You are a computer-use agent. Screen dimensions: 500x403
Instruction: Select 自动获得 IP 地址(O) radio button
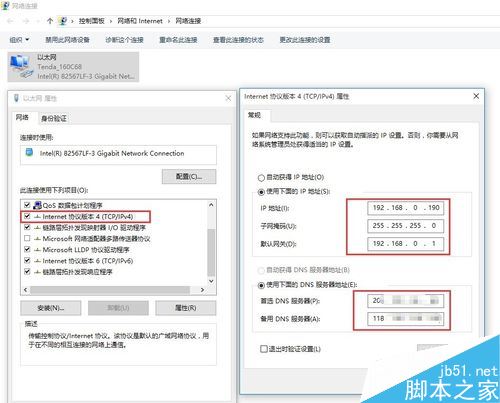261,178
